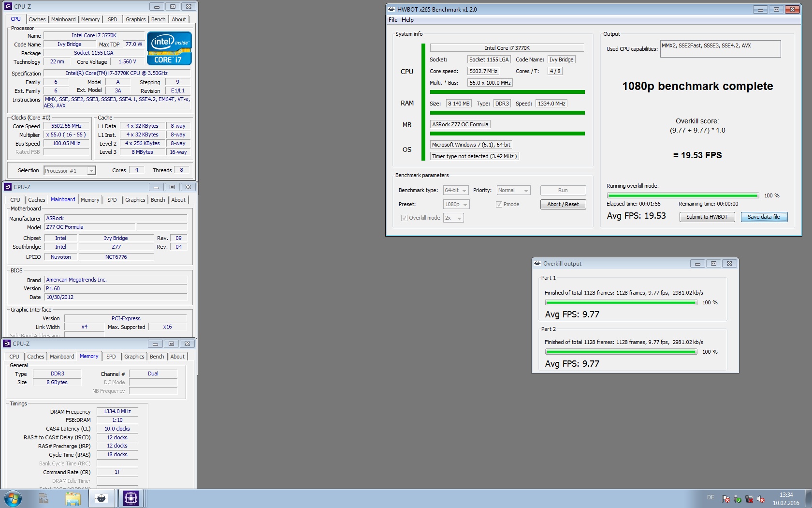The height and width of the screenshot is (508, 812).
Task: Open the Overkill mode 2x dropdown
Action: [453, 218]
